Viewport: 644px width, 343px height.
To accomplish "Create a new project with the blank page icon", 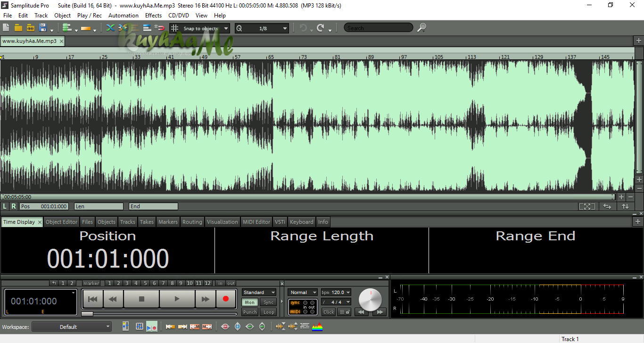I will coord(6,28).
